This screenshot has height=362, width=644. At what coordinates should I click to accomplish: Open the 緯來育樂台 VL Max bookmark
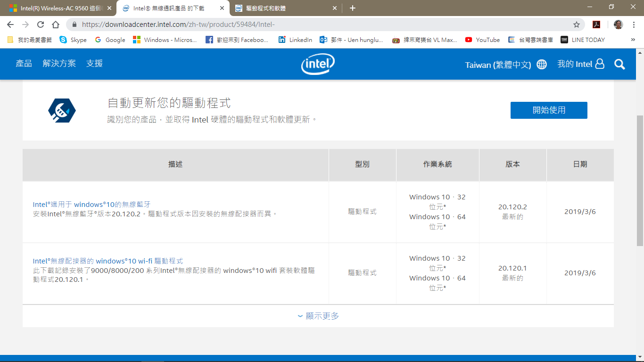(x=425, y=40)
